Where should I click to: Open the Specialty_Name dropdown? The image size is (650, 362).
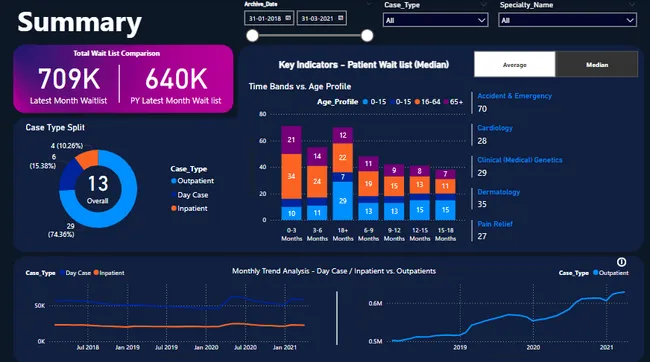point(567,20)
